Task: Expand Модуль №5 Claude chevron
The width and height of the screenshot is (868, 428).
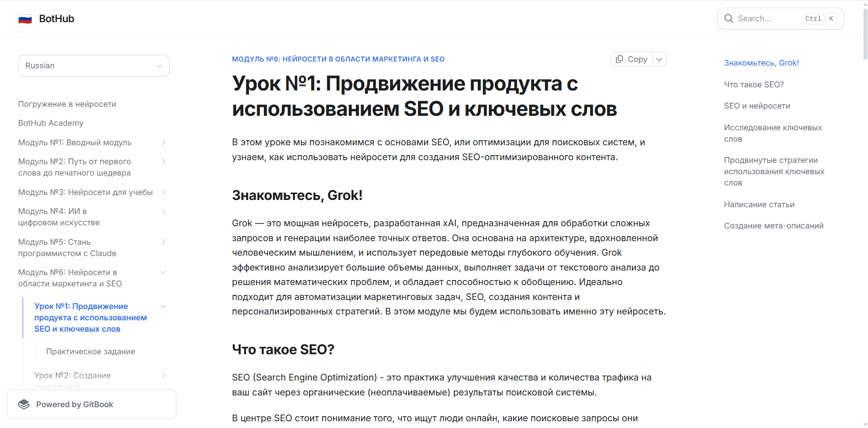Action: click(x=163, y=242)
